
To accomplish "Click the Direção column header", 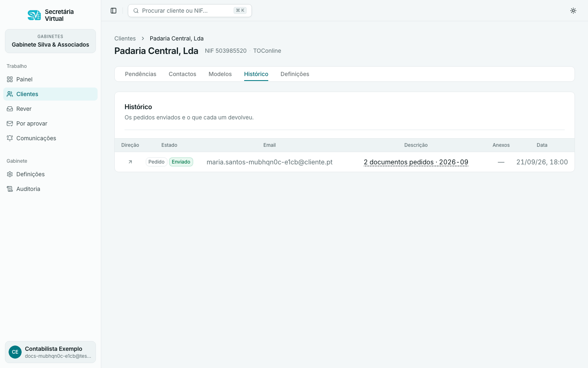I will [x=130, y=145].
